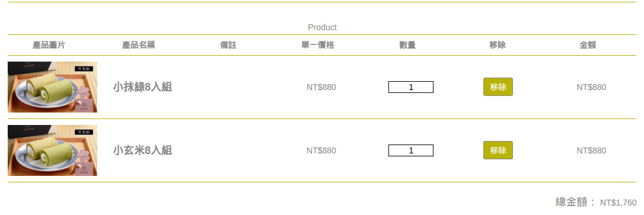Select the 單一價格 column header
Image resolution: width=644 pixels, height=215 pixels.
point(317,45)
